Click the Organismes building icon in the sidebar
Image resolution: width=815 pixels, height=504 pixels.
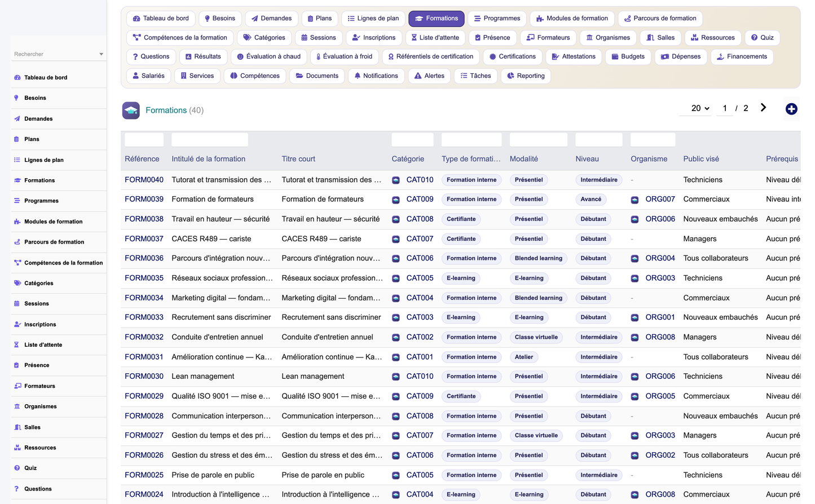click(17, 406)
